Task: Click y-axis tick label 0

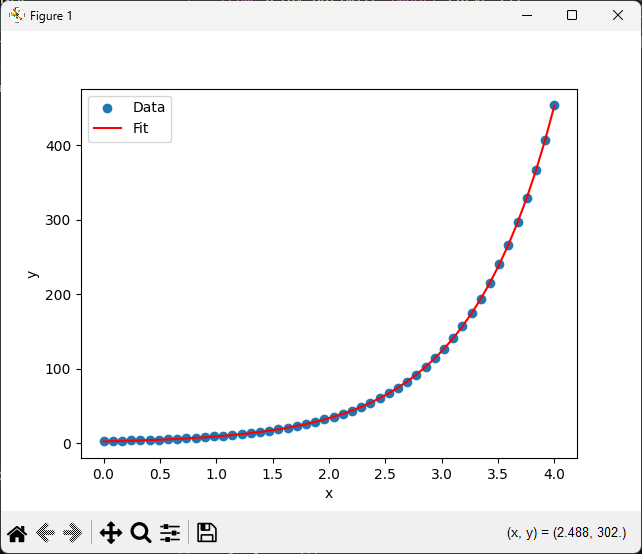Action: tap(67, 444)
